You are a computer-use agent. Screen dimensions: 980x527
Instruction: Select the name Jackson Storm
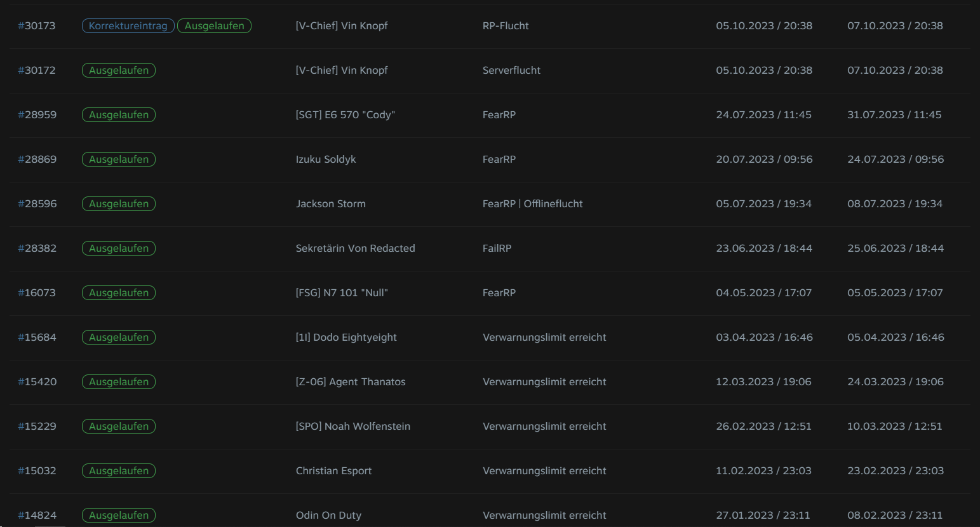331,204
